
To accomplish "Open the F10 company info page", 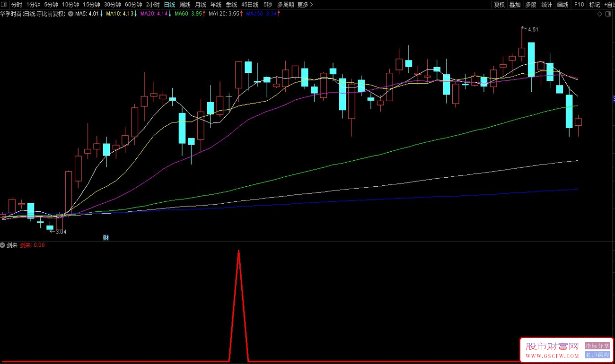I will (x=579, y=5).
